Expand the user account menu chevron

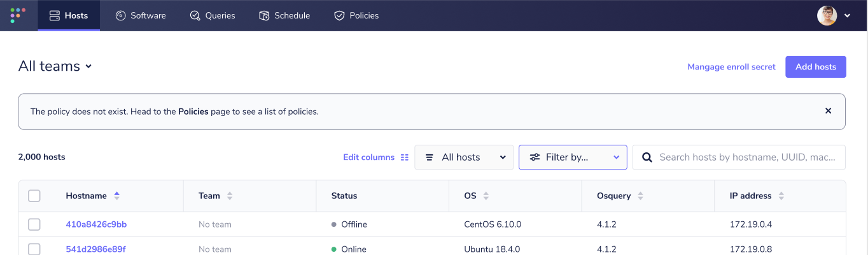(847, 16)
